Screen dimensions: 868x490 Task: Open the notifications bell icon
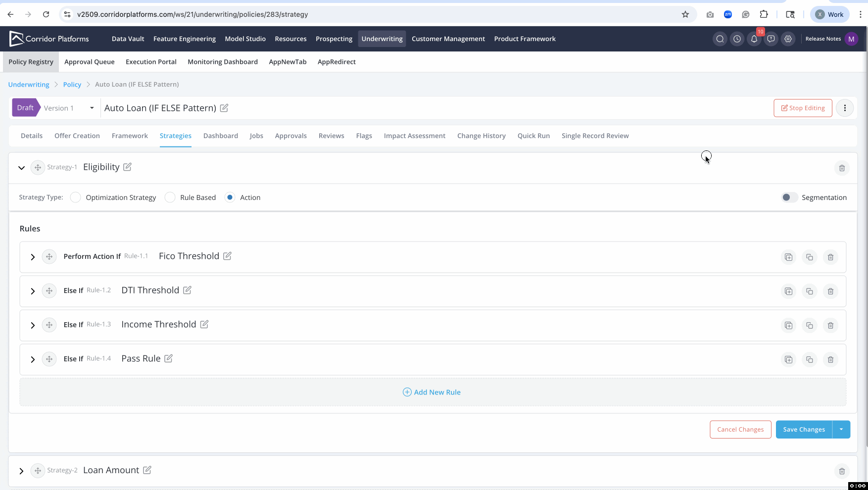click(754, 39)
